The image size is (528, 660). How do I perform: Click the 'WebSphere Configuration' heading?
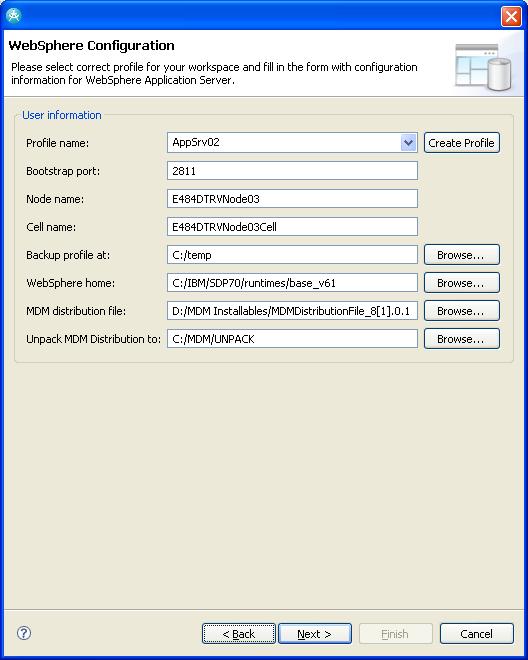click(91, 45)
